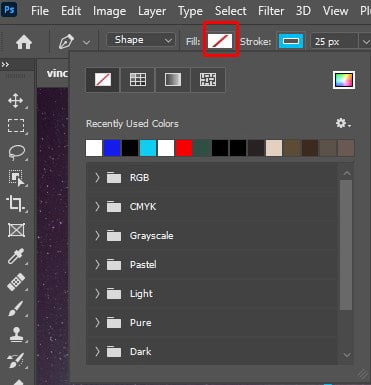Viewport: 371px width, 385px height.
Task: Click the Pastel folder icon
Action: pyautogui.click(x=114, y=265)
